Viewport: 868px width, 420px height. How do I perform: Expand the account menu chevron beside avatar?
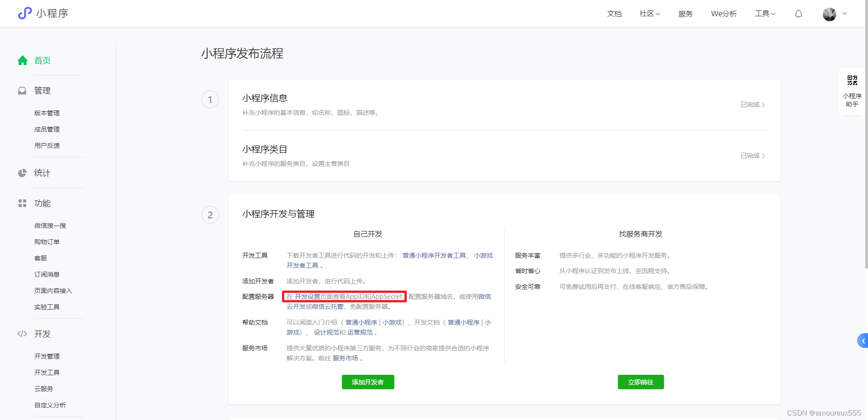[x=845, y=14]
